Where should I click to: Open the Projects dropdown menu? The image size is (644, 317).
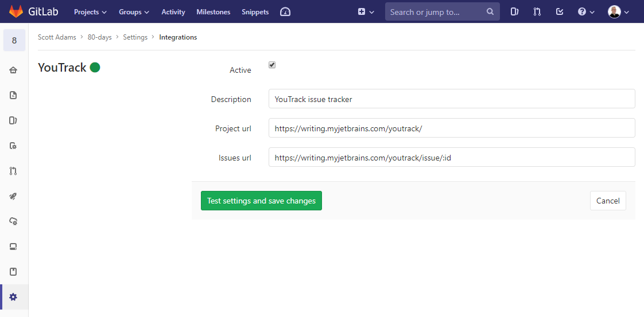[x=90, y=12]
